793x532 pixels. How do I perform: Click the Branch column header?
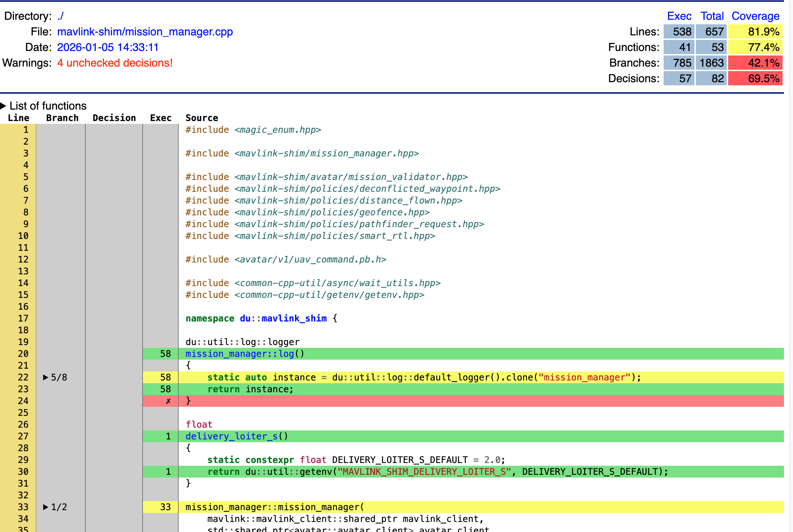coord(62,118)
